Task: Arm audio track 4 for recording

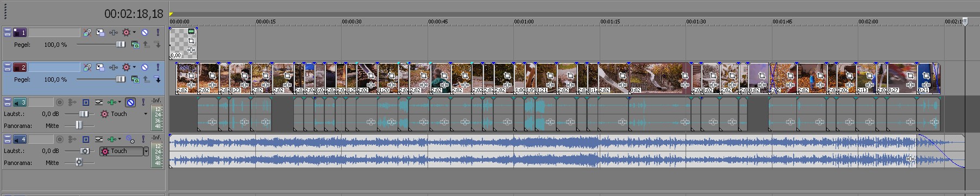Action: coord(60,139)
